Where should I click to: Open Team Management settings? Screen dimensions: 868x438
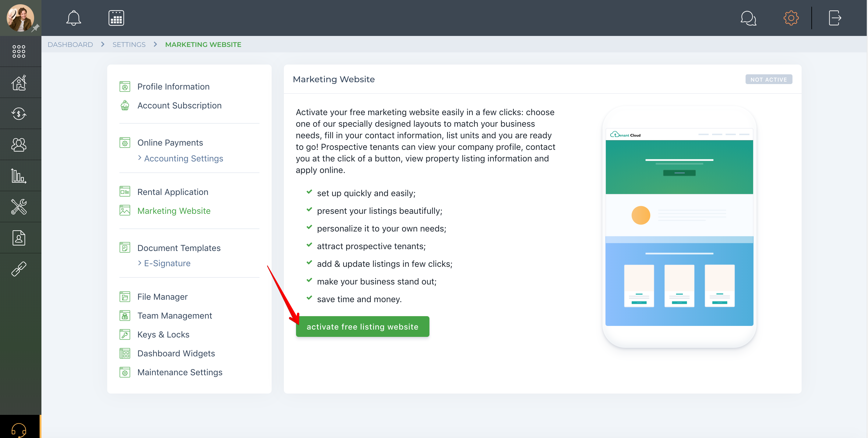(175, 316)
